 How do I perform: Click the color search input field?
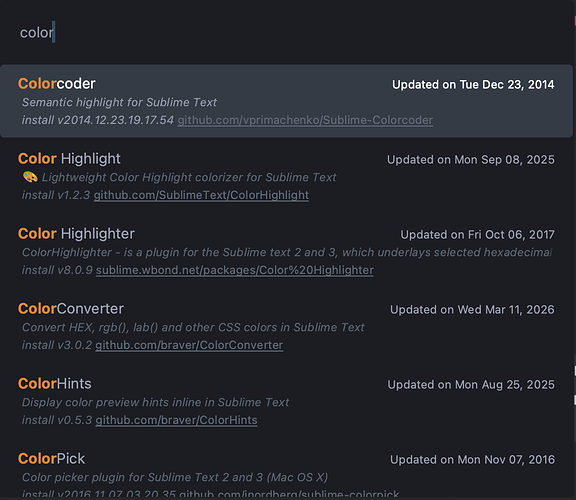coord(287,32)
